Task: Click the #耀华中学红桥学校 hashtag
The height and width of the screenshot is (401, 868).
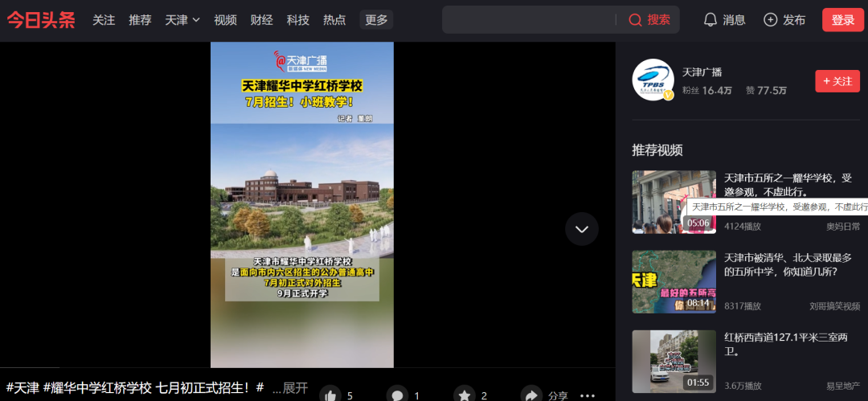Action: click(97, 387)
